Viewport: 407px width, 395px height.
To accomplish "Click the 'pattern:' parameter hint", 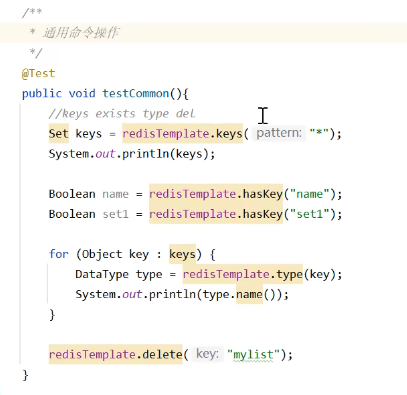I will pyautogui.click(x=279, y=133).
